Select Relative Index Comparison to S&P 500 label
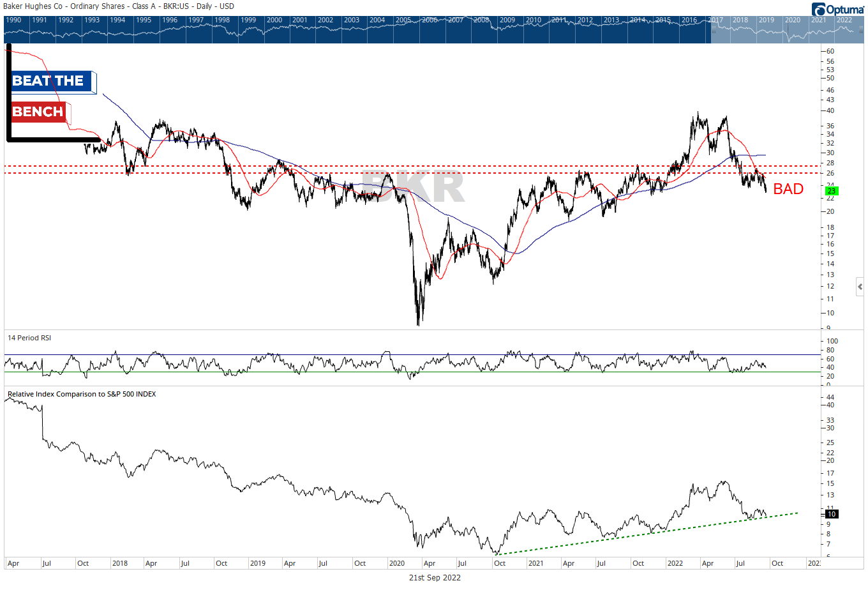Screen dimensions: 868x590 tap(82, 394)
